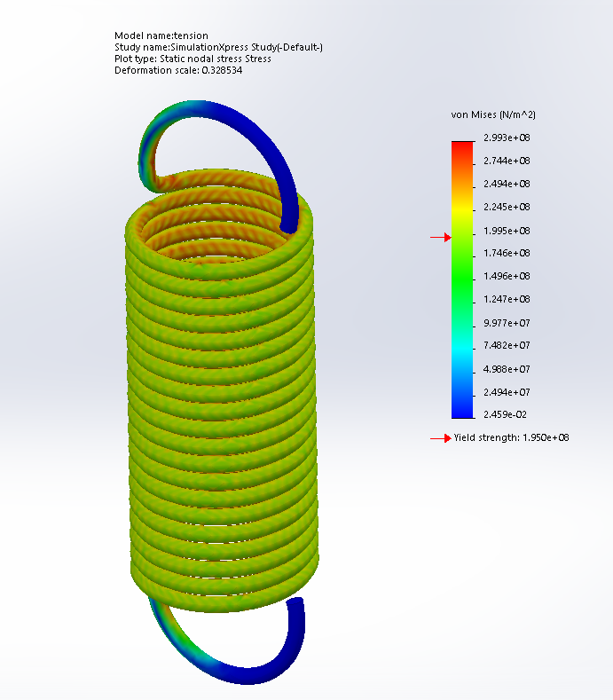The height and width of the screenshot is (700, 613).
Task: Click the Plot type Static nodal stress text
Action: coord(193,59)
